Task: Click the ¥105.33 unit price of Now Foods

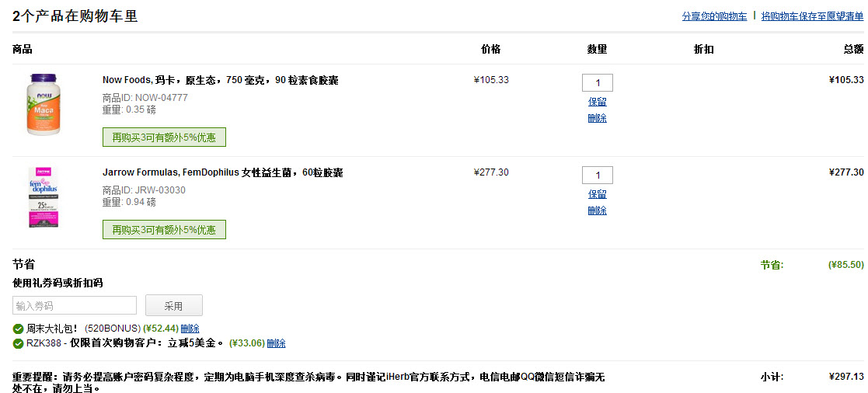Action: pos(491,80)
